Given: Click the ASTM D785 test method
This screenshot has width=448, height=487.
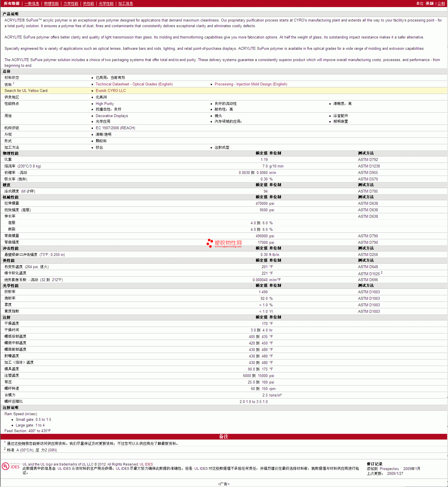Looking at the screenshot, I should pyautogui.click(x=368, y=191).
